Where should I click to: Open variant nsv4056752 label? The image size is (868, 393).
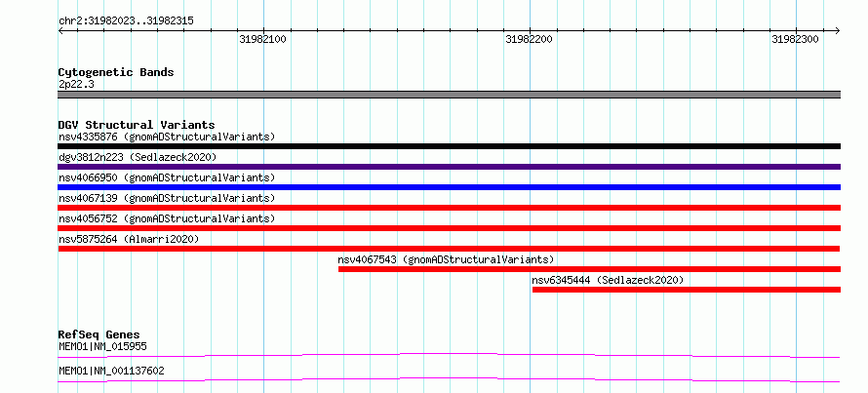167,218
